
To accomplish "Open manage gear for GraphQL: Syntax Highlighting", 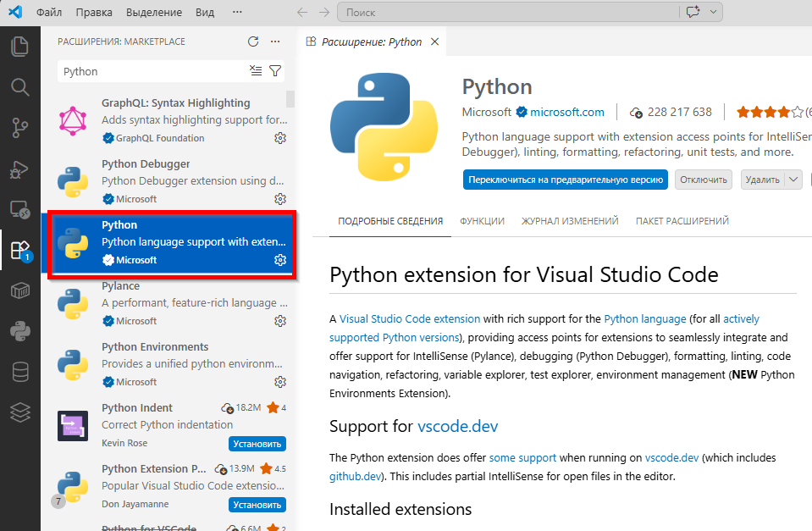I will click(x=280, y=138).
